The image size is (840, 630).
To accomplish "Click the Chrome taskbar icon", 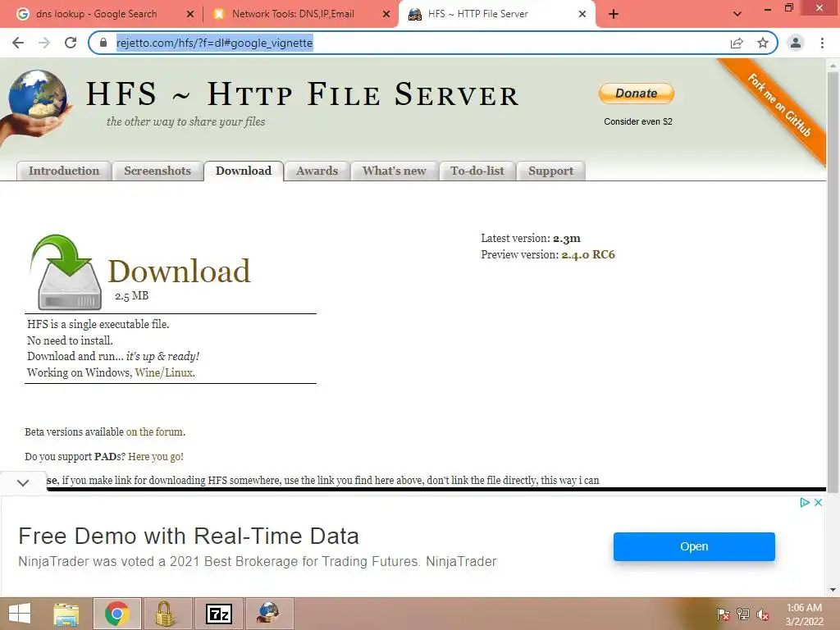I will (117, 614).
